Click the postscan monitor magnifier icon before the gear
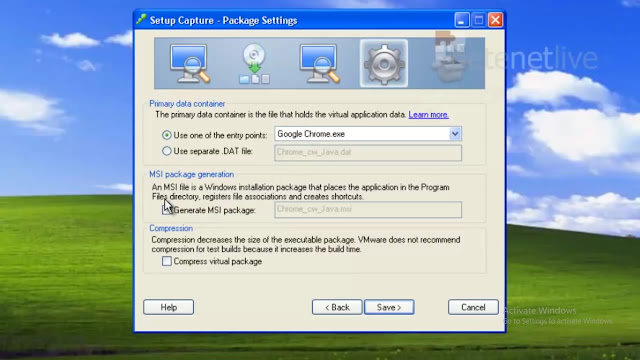Screen dimensions: 640x360 (x=320, y=63)
